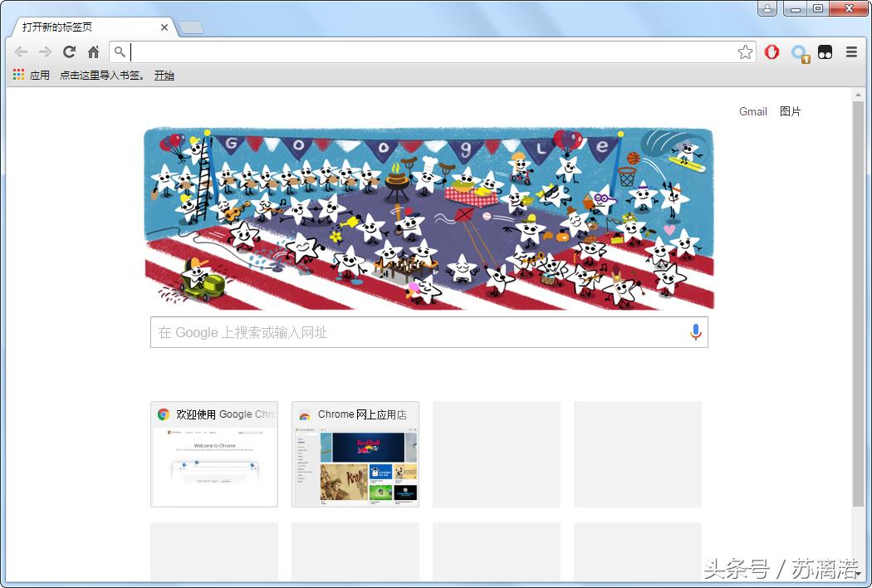
Task: Open the Apps grid shortcut in bookmarks bar
Action: [32, 75]
